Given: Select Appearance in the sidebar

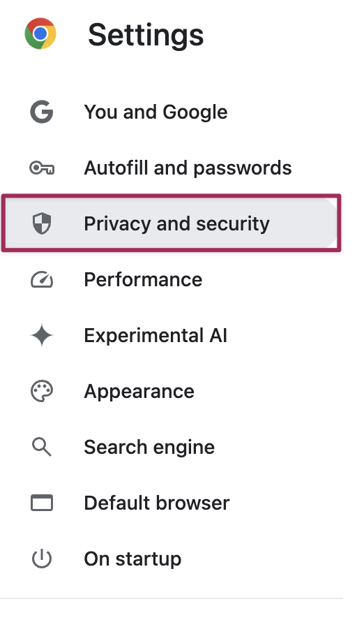Looking at the screenshot, I should 139,392.
